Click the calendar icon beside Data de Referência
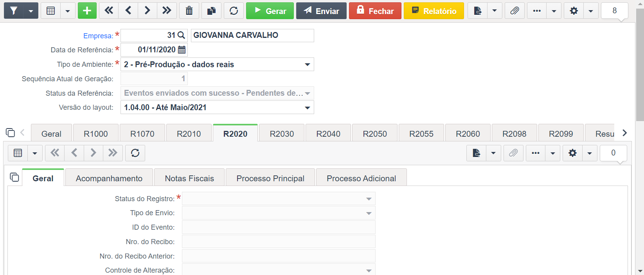Image resolution: width=644 pixels, height=275 pixels. click(182, 50)
